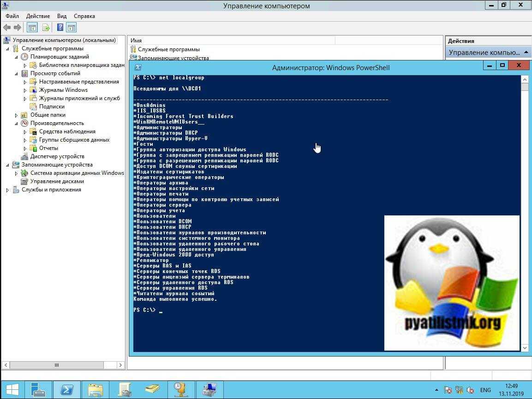
Task: Expand Журналы Windows tree node
Action: [x=25, y=90]
